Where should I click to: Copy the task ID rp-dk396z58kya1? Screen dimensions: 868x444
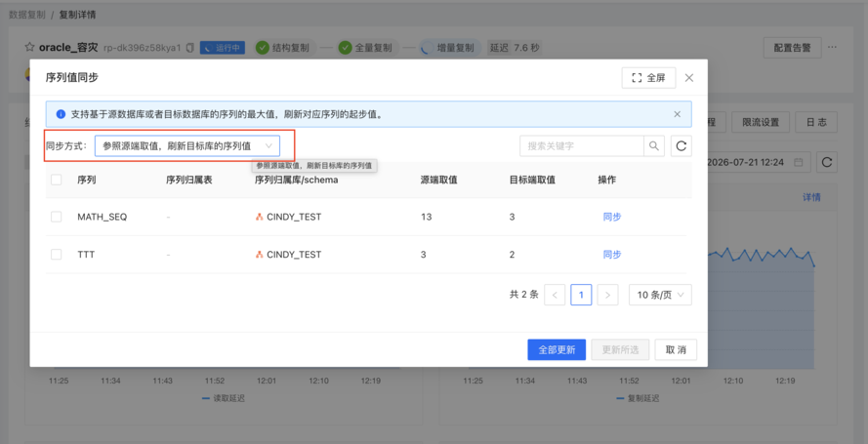click(189, 48)
